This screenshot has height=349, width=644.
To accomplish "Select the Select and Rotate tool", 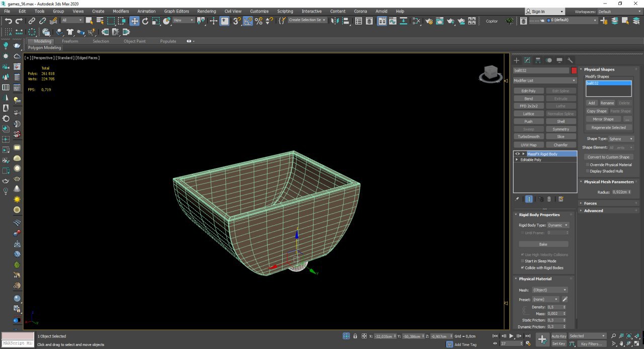I will coord(145,21).
